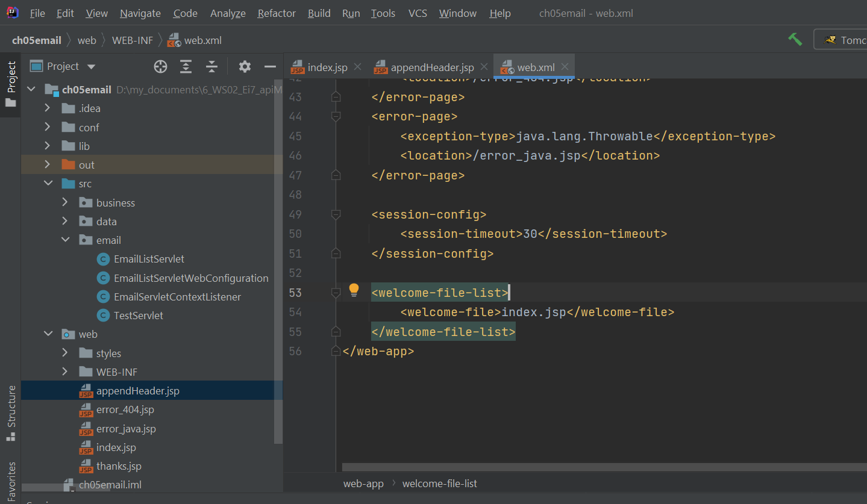
Task: Hide the Project tool window with the minus icon
Action: [x=269, y=66]
